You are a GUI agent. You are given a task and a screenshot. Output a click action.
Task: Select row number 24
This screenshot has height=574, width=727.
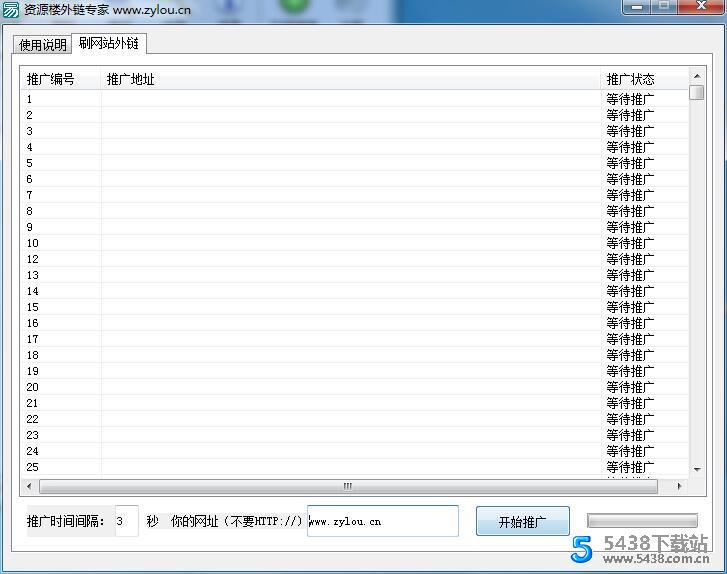pos(355,451)
